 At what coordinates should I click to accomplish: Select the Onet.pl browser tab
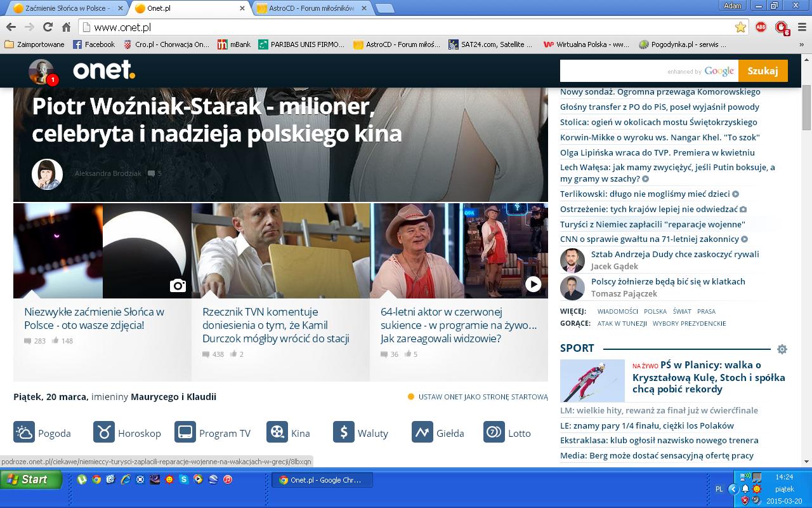189,8
